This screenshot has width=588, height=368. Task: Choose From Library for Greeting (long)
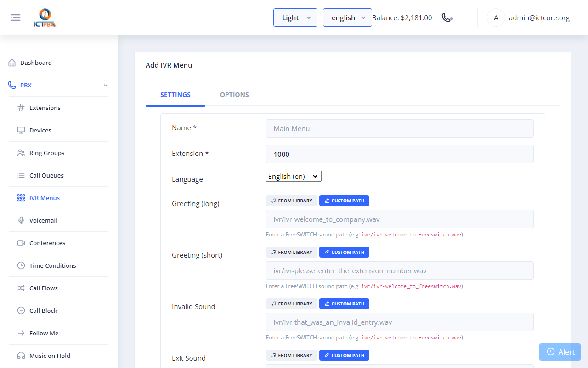point(292,201)
